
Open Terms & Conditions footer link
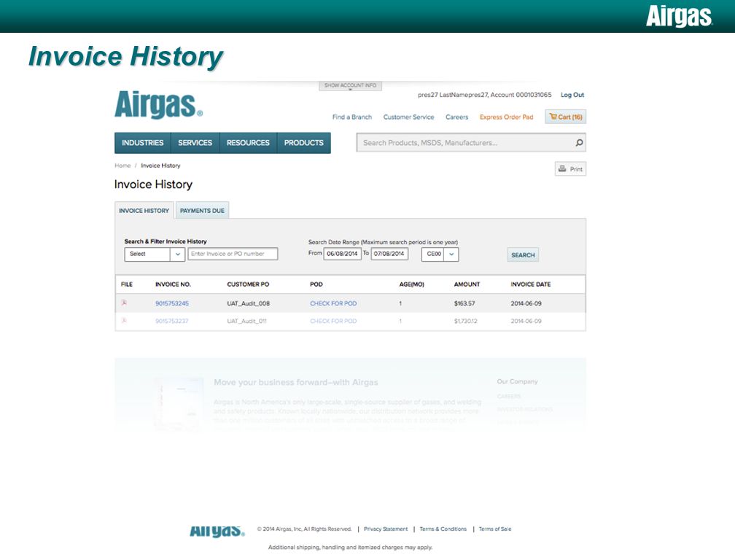(x=443, y=529)
